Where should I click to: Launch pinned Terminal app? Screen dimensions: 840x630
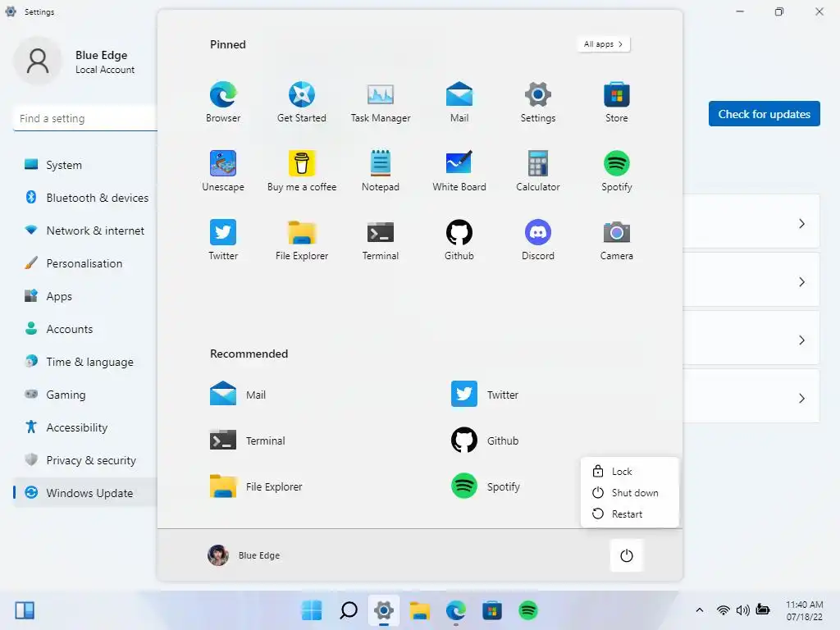click(381, 240)
